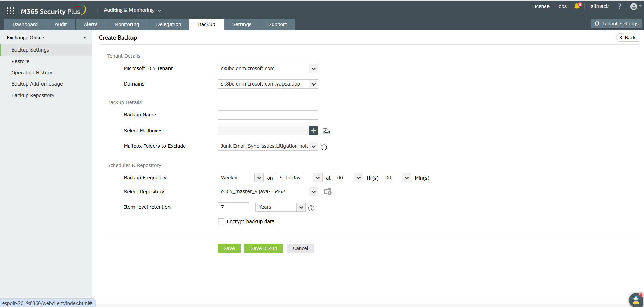Enable Encrypt backup data checkbox
644x307 pixels.
[221, 221]
